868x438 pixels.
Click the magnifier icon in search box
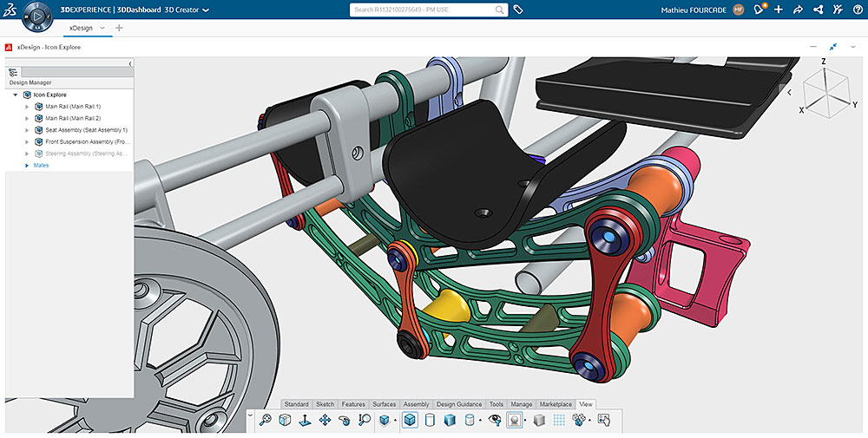pyautogui.click(x=499, y=10)
